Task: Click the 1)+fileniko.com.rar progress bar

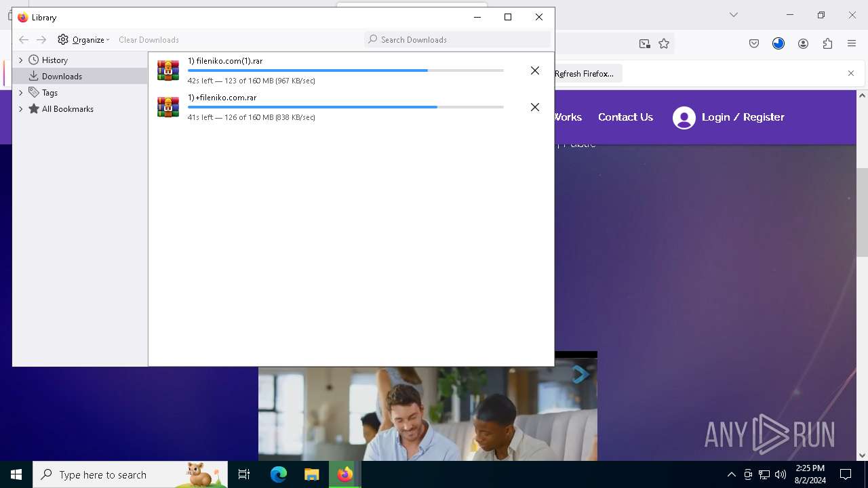Action: point(346,107)
